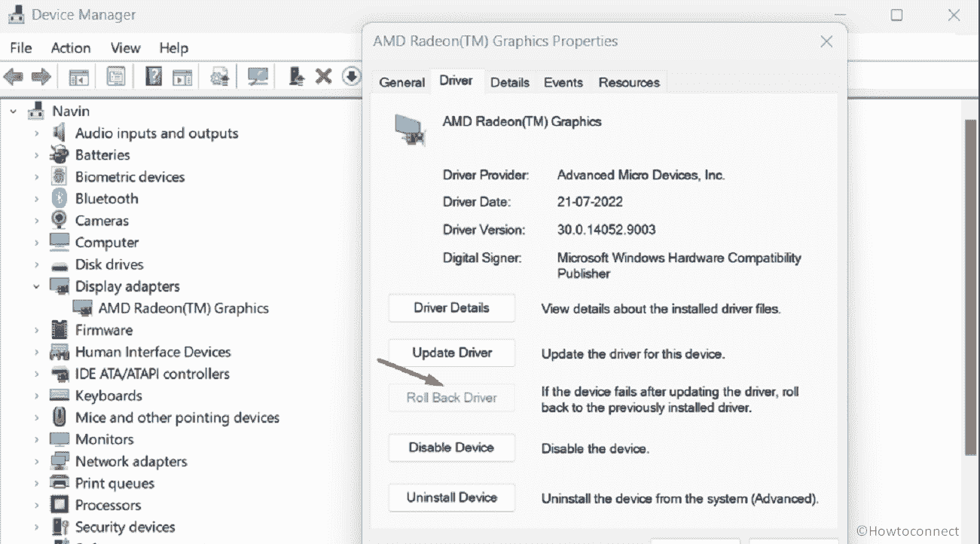
Task: Click the AMD Radeon display adapter tree icon
Action: (83, 308)
